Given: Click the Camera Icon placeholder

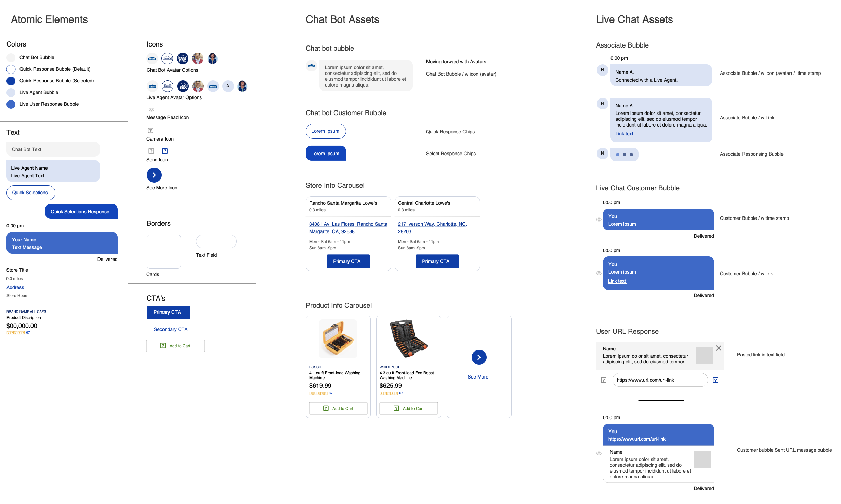Looking at the screenshot, I should 150,130.
